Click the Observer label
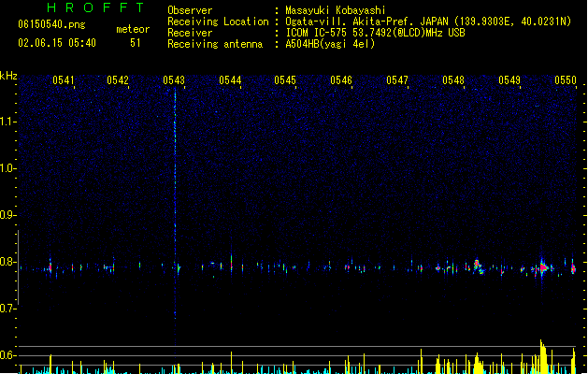 [x=190, y=10]
